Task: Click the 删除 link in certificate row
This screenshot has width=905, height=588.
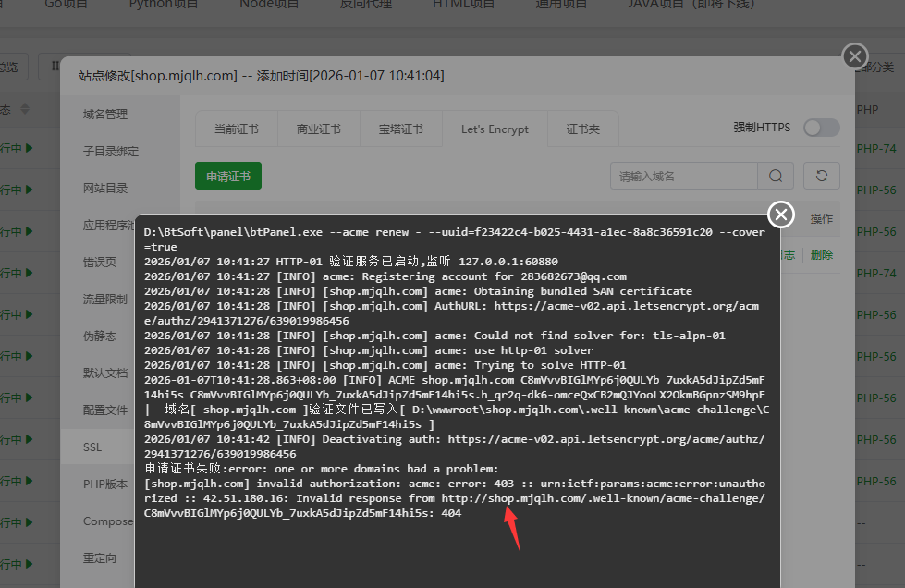Action: click(x=821, y=255)
